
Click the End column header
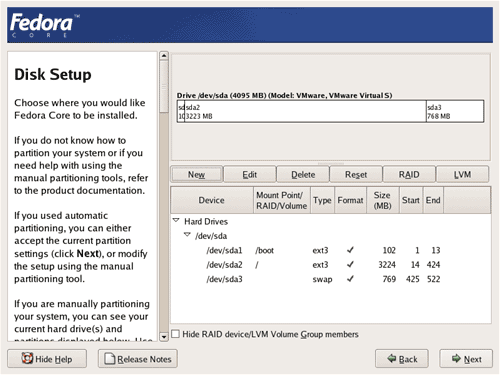433,200
